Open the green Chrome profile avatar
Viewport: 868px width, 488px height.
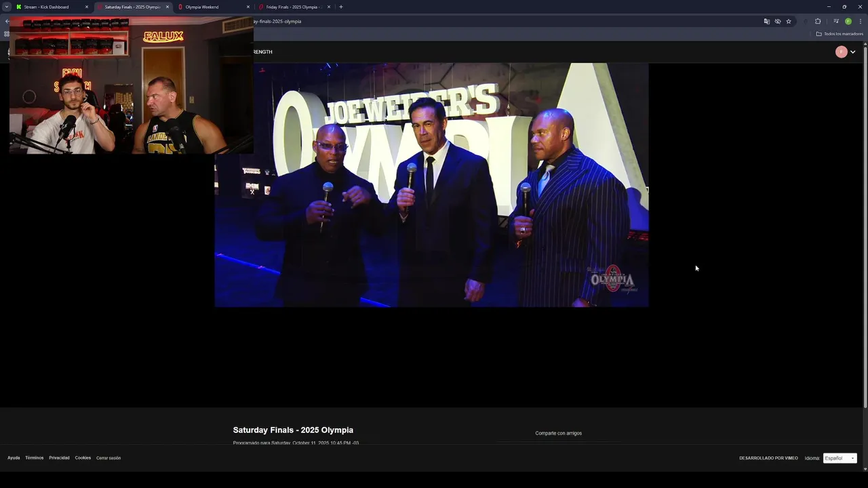coord(848,21)
